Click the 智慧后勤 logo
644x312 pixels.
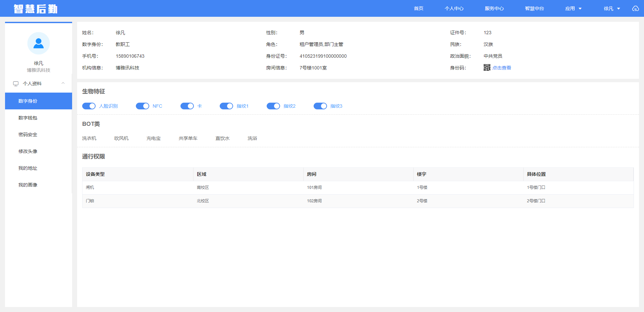36,9
